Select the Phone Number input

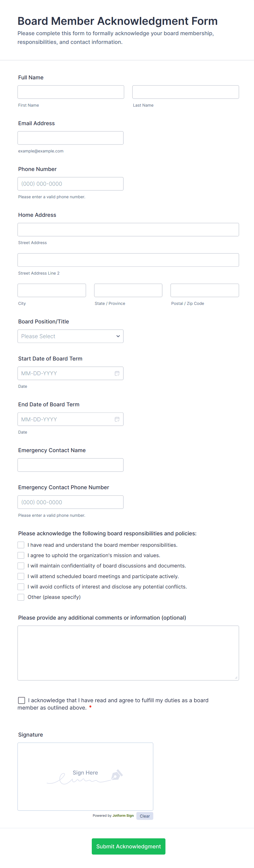point(70,184)
